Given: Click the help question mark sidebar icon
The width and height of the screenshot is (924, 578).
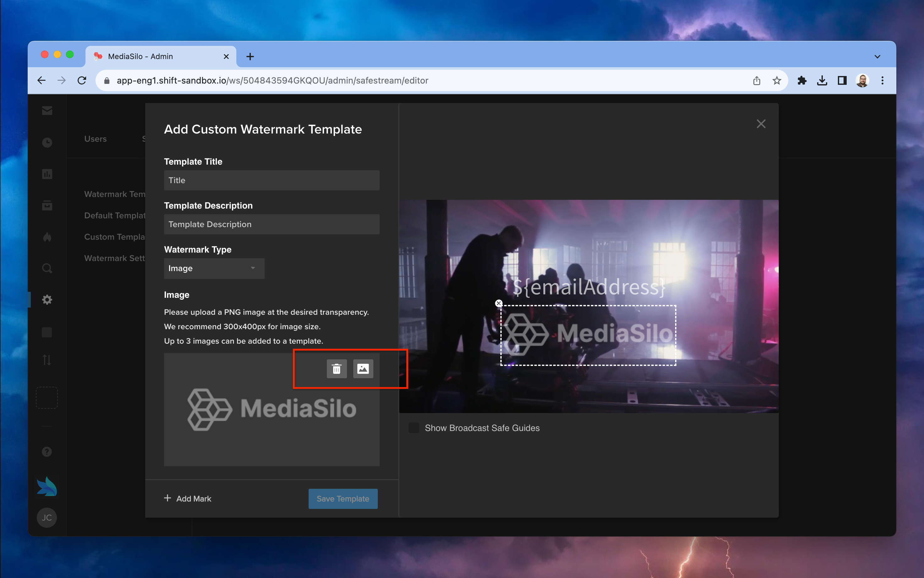Looking at the screenshot, I should 47,452.
